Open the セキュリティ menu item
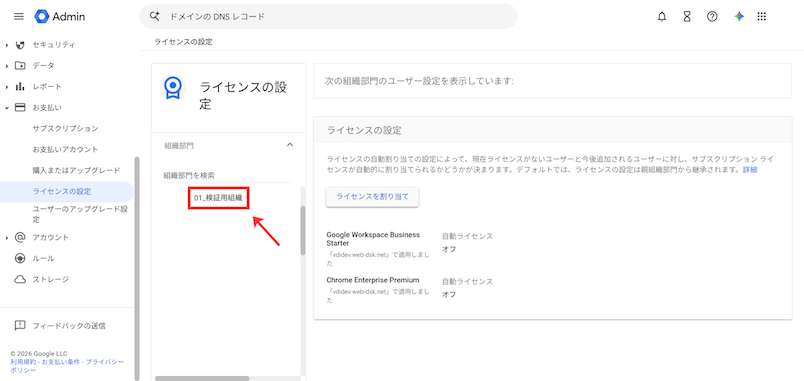This screenshot has height=381, width=804. click(x=54, y=45)
